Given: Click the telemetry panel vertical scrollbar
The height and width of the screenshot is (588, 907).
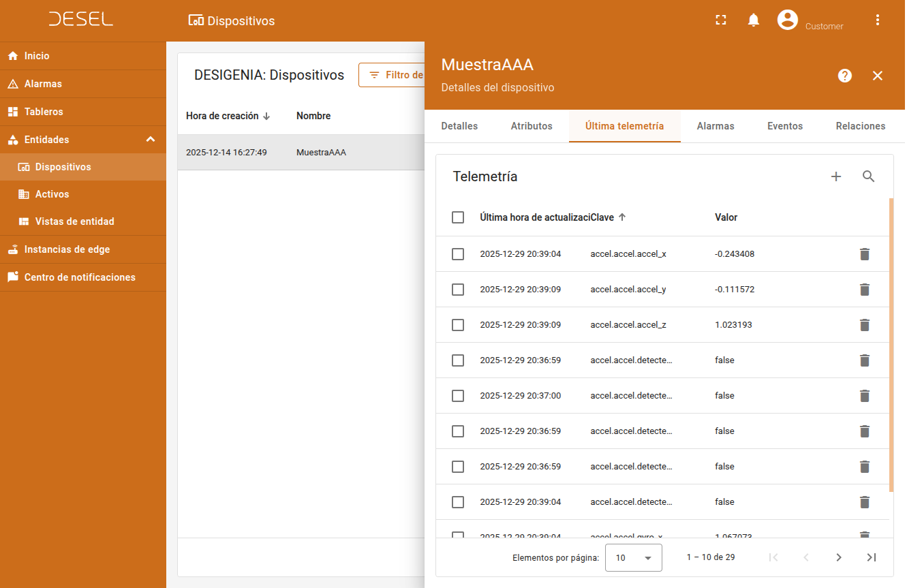Looking at the screenshot, I should pyautogui.click(x=891, y=344).
